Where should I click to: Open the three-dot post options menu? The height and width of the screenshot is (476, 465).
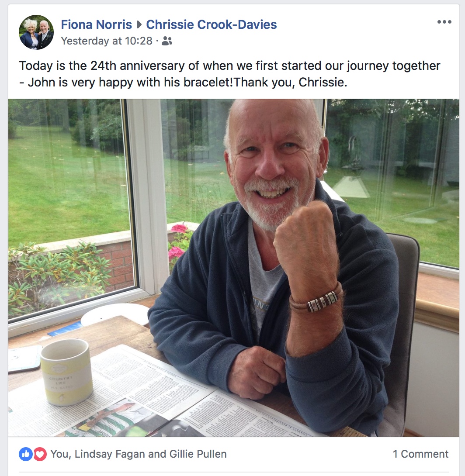point(444,22)
